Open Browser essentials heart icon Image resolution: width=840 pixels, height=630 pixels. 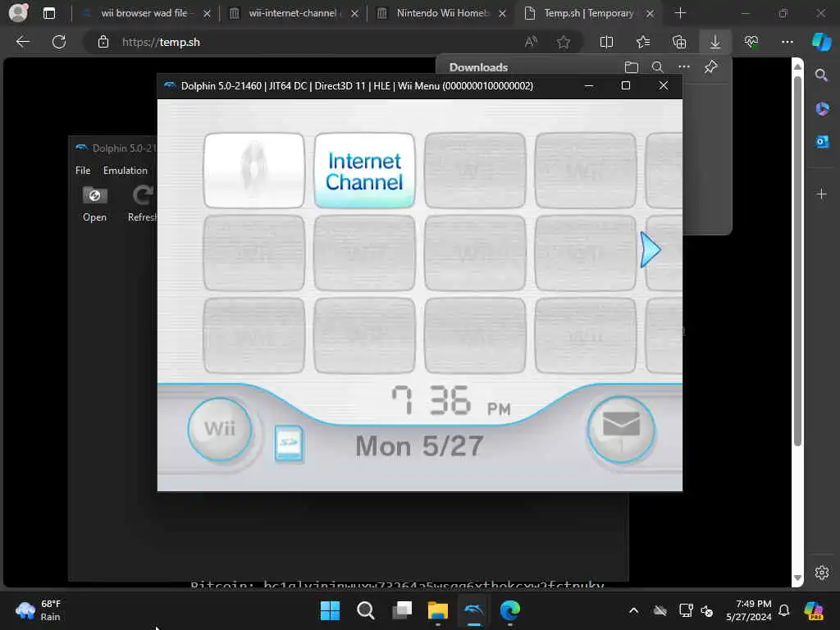pyautogui.click(x=751, y=42)
